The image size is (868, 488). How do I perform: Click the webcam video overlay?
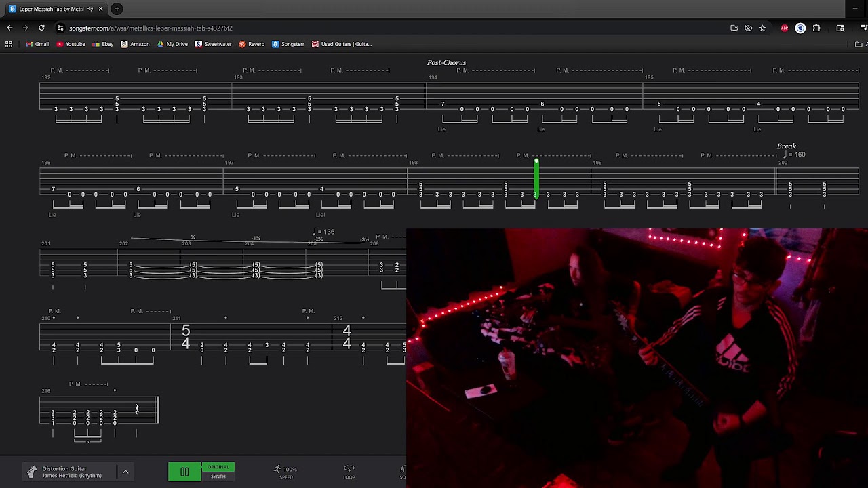[x=637, y=358]
